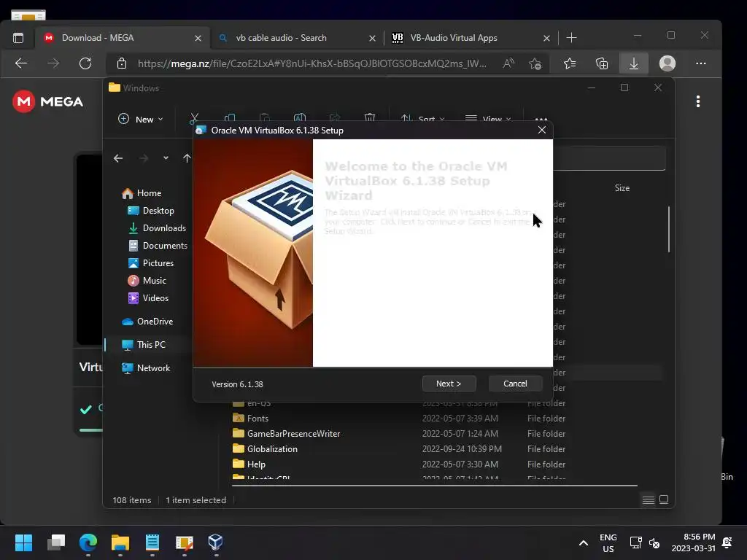Image resolution: width=747 pixels, height=560 pixels.
Task: Add page to favorites star icon
Action: coord(535,63)
